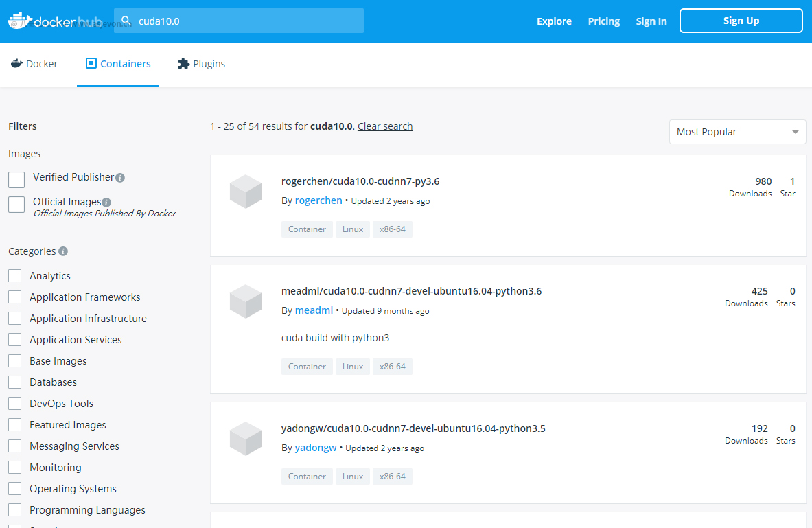Switch to the Docker tab
Screen dimensions: 812x528
pyautogui.click(x=34, y=64)
